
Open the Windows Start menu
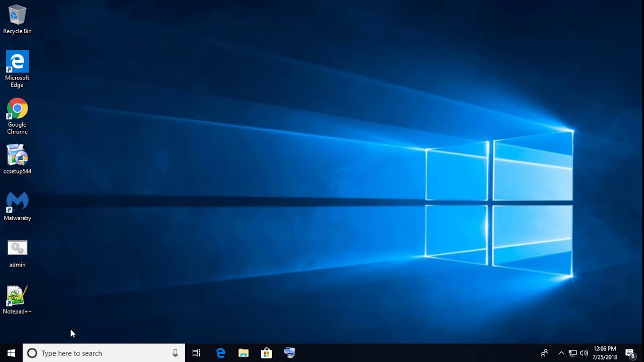click(x=11, y=353)
